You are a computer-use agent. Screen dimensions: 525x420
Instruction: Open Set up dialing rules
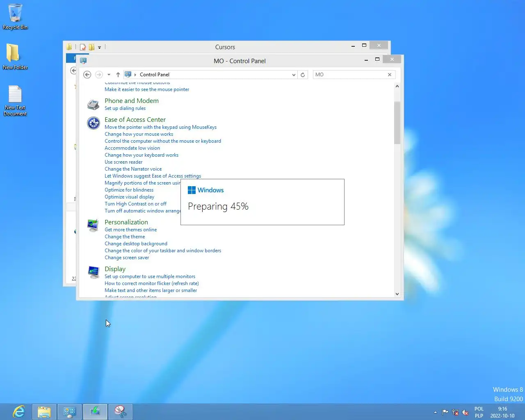point(125,108)
